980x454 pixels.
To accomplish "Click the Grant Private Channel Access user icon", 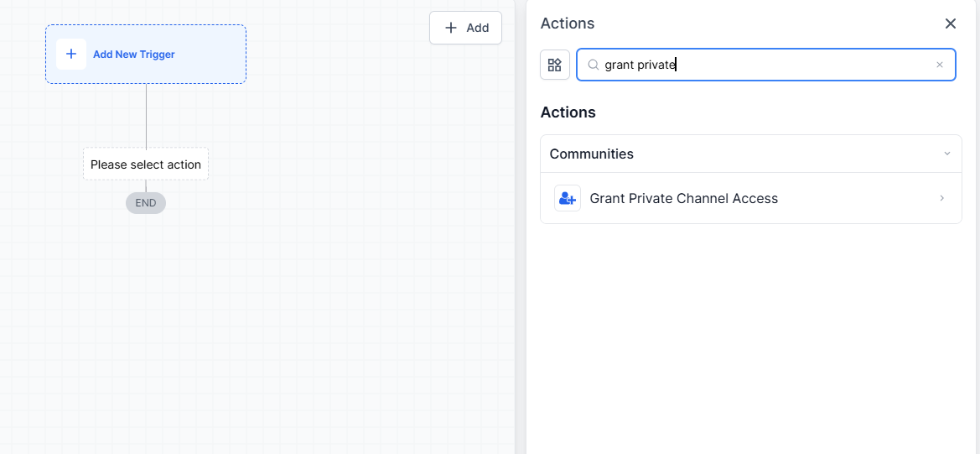I will [568, 198].
